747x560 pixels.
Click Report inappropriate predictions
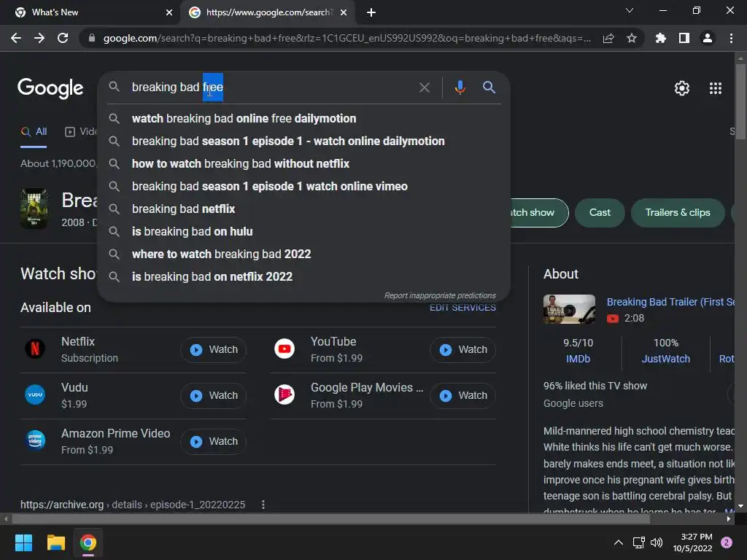pos(440,296)
